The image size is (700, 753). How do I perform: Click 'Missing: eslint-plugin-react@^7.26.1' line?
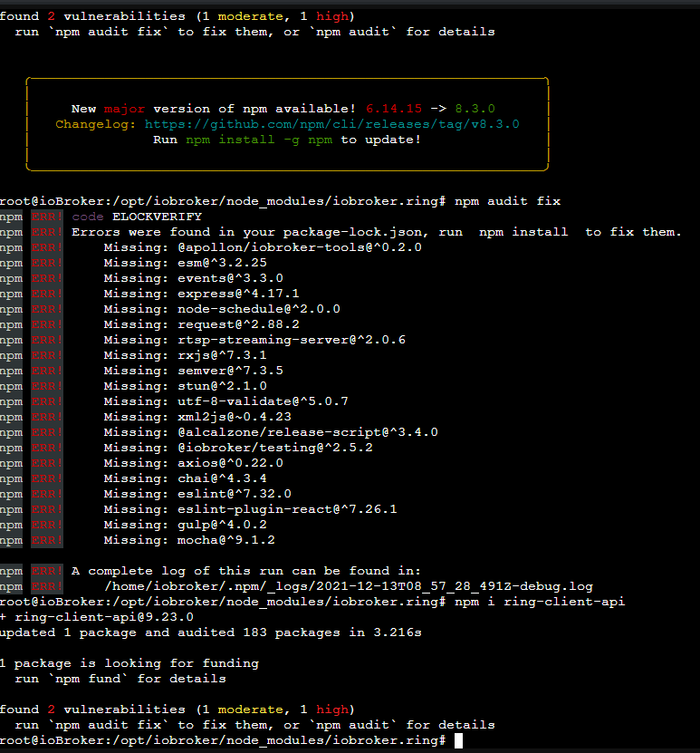click(x=251, y=509)
